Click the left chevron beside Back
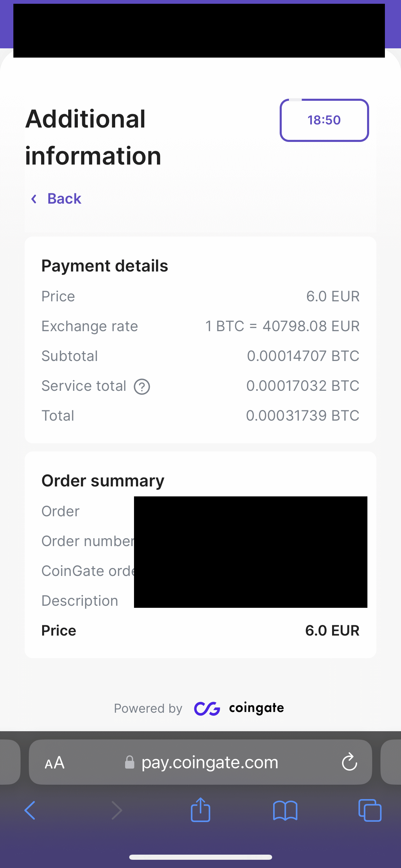 pos(34,199)
